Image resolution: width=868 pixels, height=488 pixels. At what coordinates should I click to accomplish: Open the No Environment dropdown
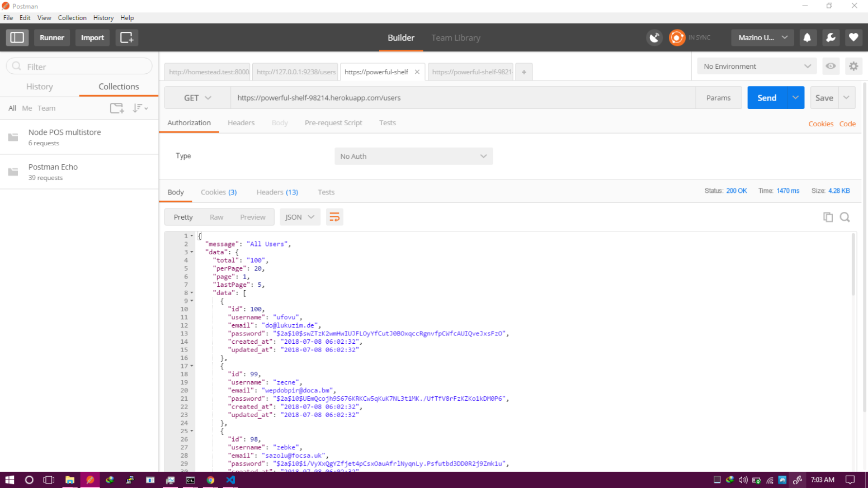tap(756, 66)
